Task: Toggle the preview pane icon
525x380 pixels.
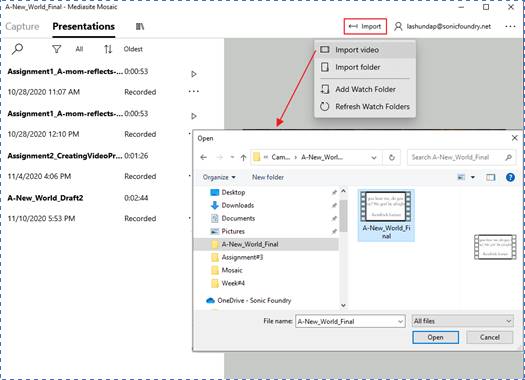Action: pos(491,177)
